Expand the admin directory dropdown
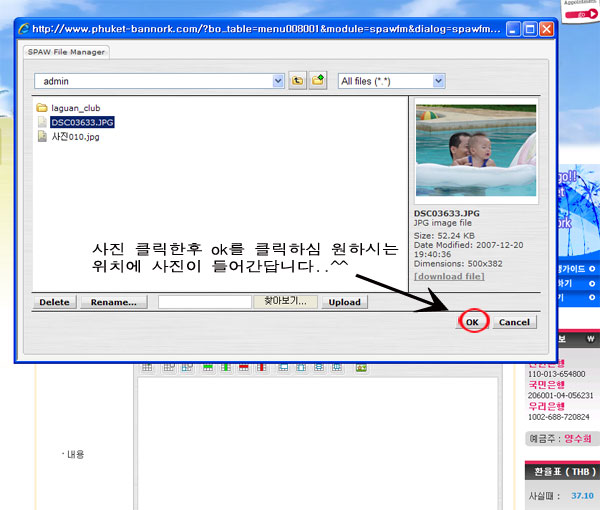This screenshot has width=600, height=510. point(278,81)
